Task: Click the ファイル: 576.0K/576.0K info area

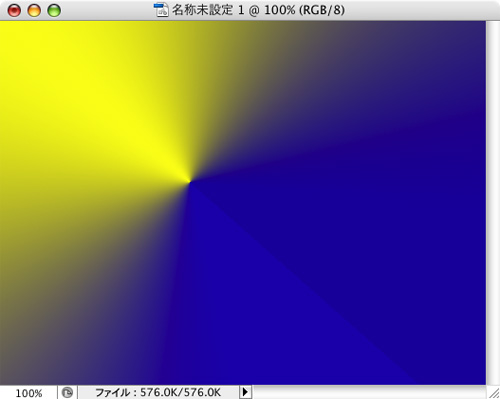Action: tap(158, 392)
